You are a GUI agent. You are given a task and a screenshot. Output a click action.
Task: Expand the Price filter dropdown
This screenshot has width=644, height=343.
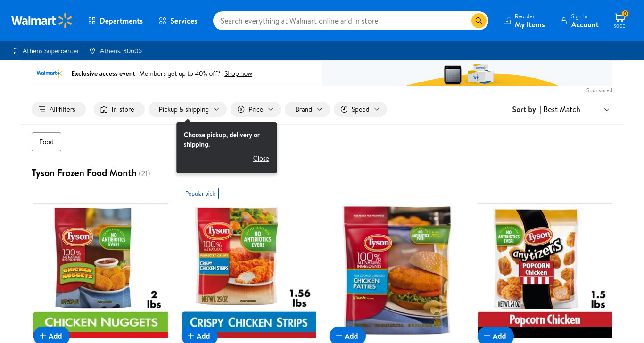(256, 109)
